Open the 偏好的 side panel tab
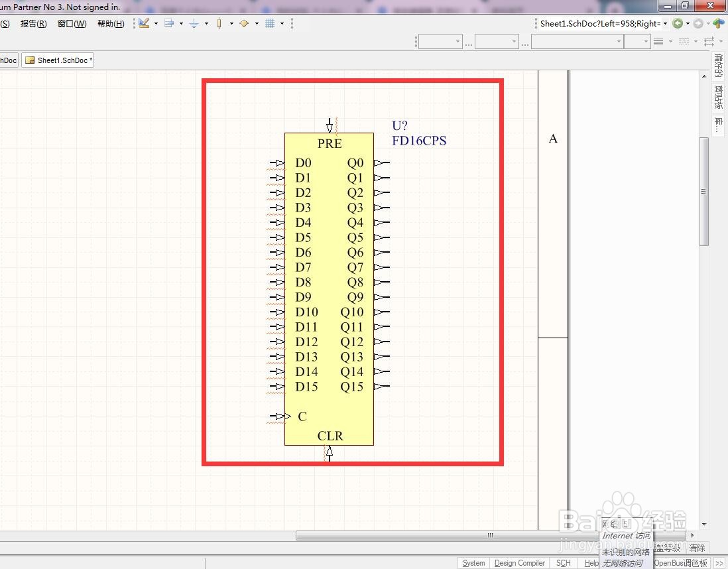Image resolution: width=728 pixels, height=569 pixels. tap(719, 66)
